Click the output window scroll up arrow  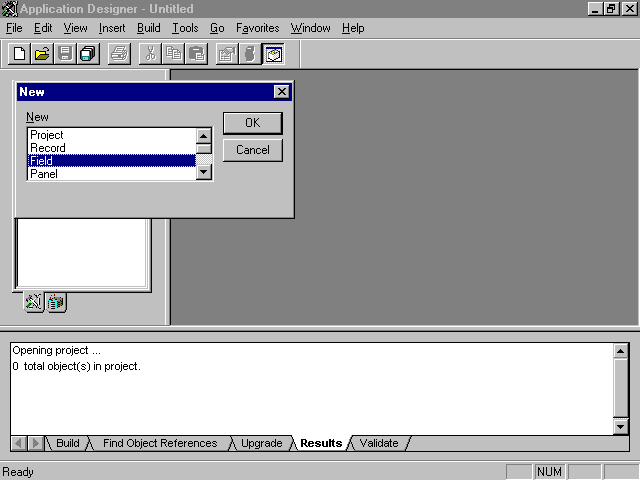point(620,351)
